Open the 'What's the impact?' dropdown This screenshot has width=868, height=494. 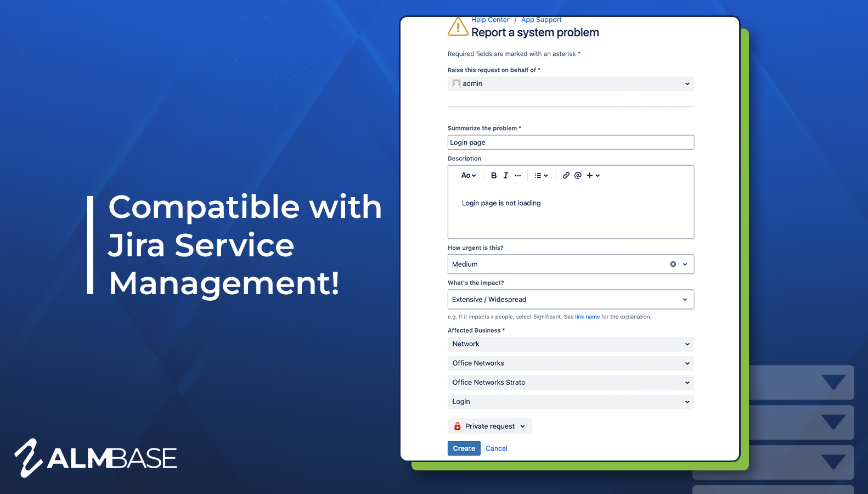tap(571, 300)
